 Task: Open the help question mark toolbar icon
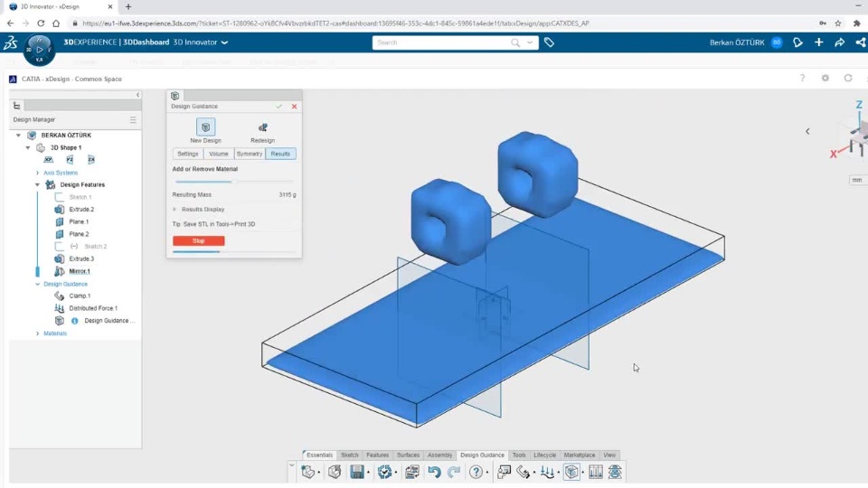point(476,472)
